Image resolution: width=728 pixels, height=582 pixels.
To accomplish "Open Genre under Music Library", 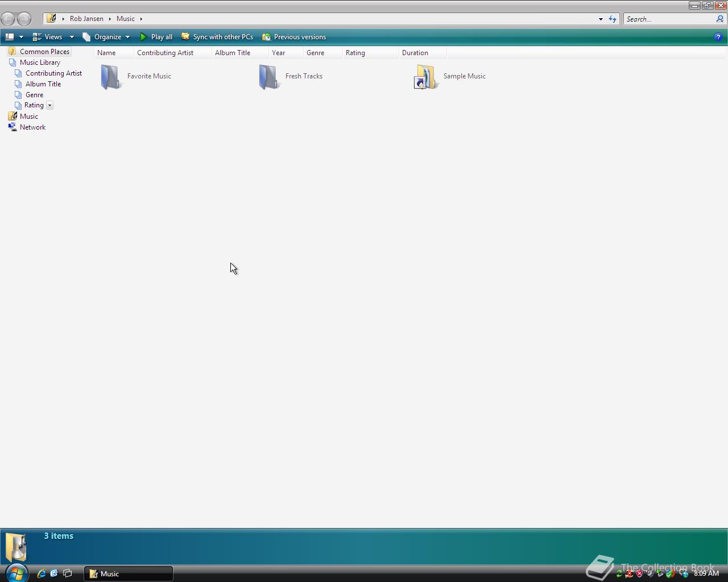I will (x=29, y=95).
